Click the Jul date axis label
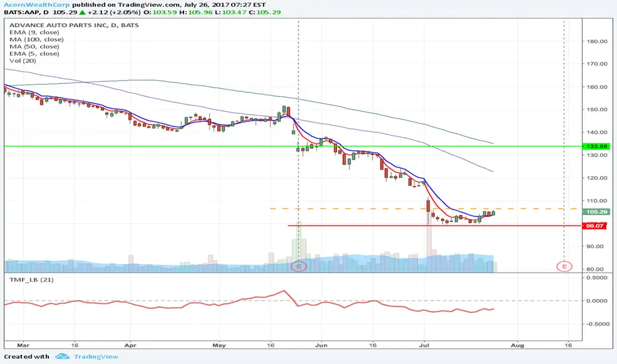The width and height of the screenshot is (617, 364). pos(424,345)
